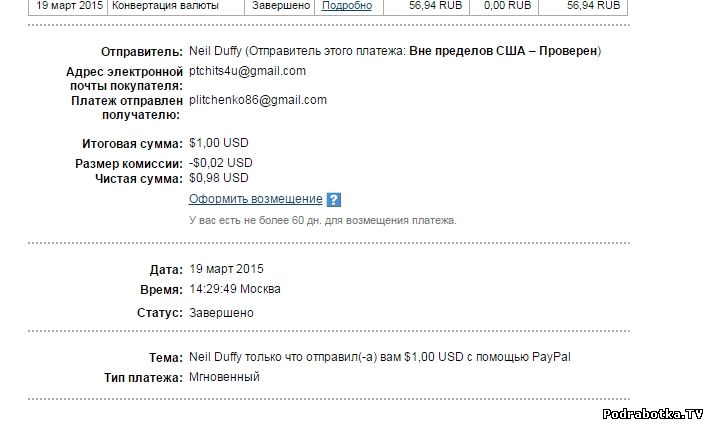This screenshot has height=424, width=708.
Task: Click the Итоговая сумма value $1,00 USD
Action: pyautogui.click(x=220, y=144)
